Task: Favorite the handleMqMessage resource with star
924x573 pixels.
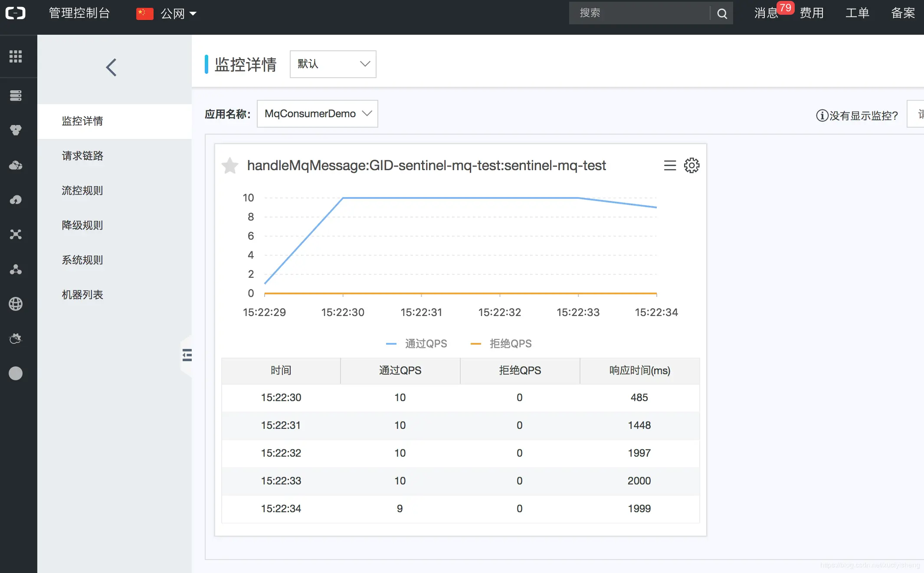Action: [230, 165]
